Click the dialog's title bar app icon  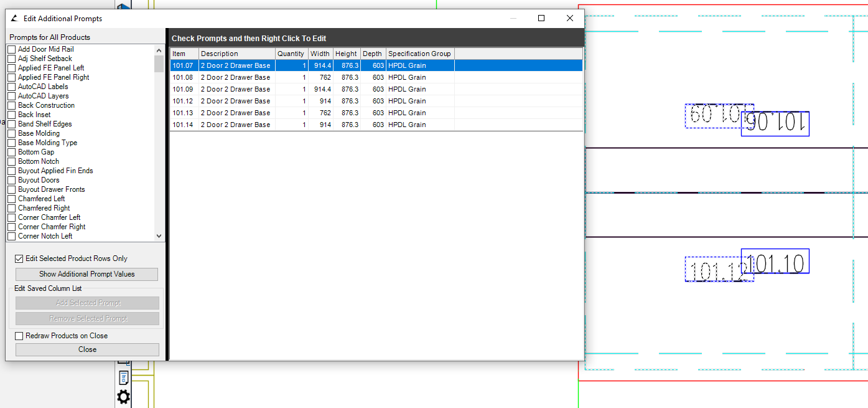[14, 19]
